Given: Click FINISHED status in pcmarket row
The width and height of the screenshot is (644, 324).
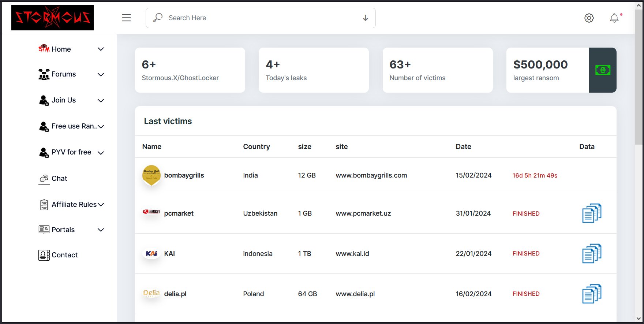Looking at the screenshot, I should pos(526,213).
